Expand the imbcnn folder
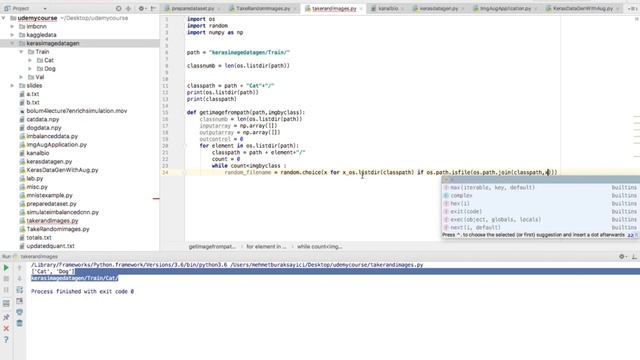The image size is (640, 360). 12,27
